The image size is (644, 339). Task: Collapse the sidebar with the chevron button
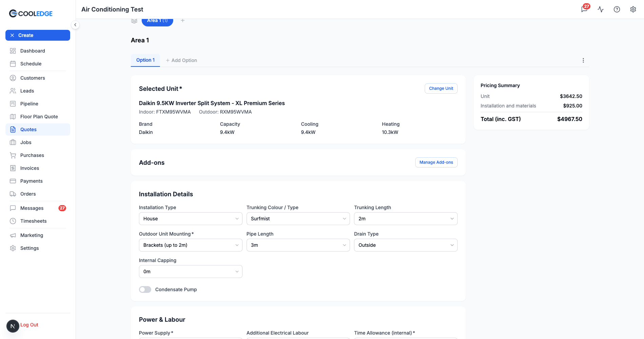75,25
